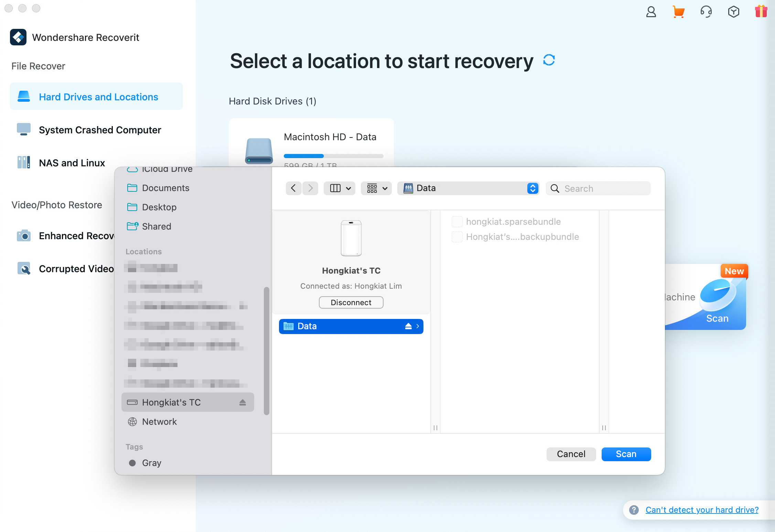Eject Hongkiat's TC from sidebar
The image size is (775, 532).
(243, 402)
